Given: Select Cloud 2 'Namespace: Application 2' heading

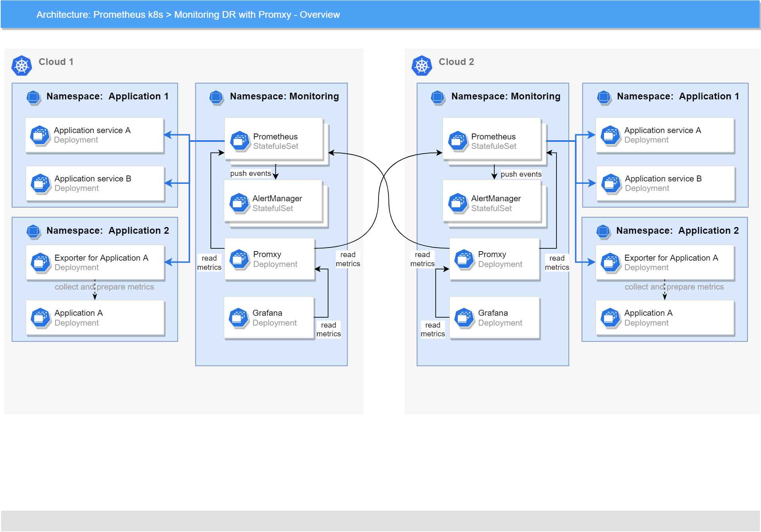Looking at the screenshot, I should [677, 231].
